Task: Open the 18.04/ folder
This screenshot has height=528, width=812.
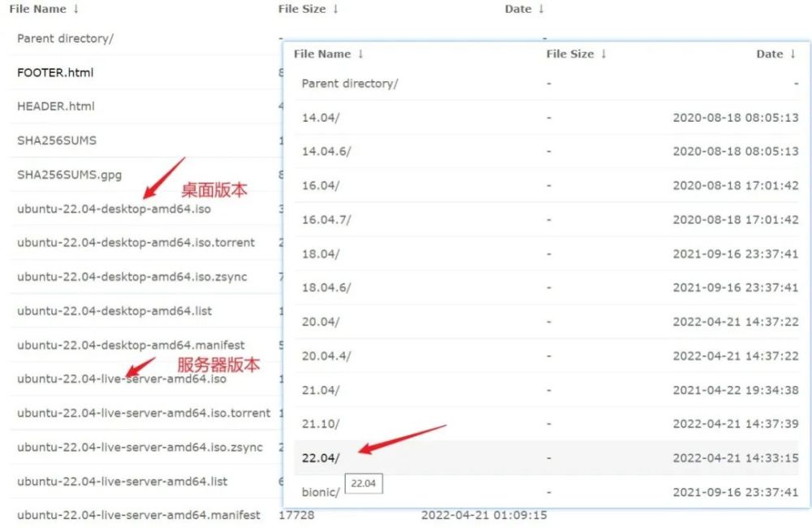Action: point(321,254)
